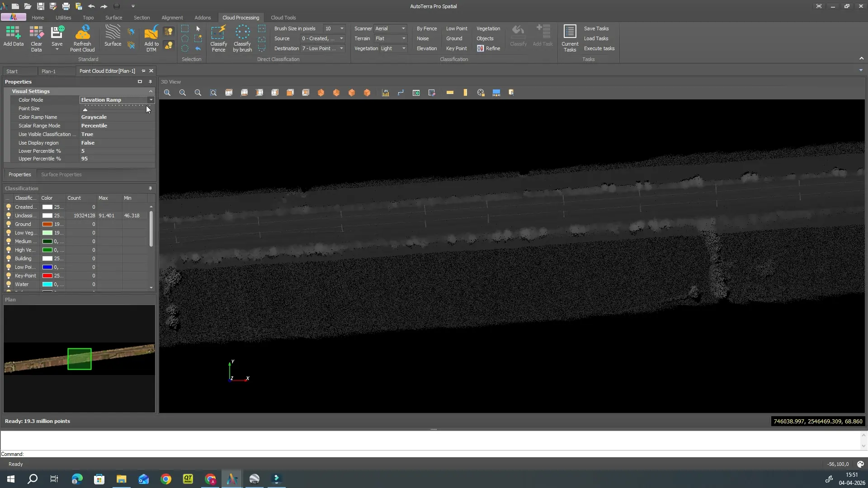Choose the rectangle selection tool

tap(185, 28)
